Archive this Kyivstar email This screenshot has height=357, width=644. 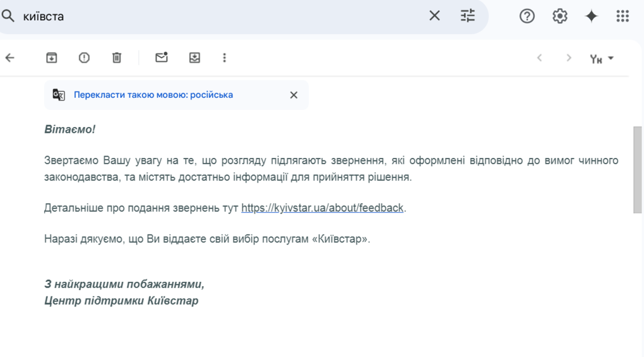pyautogui.click(x=52, y=58)
